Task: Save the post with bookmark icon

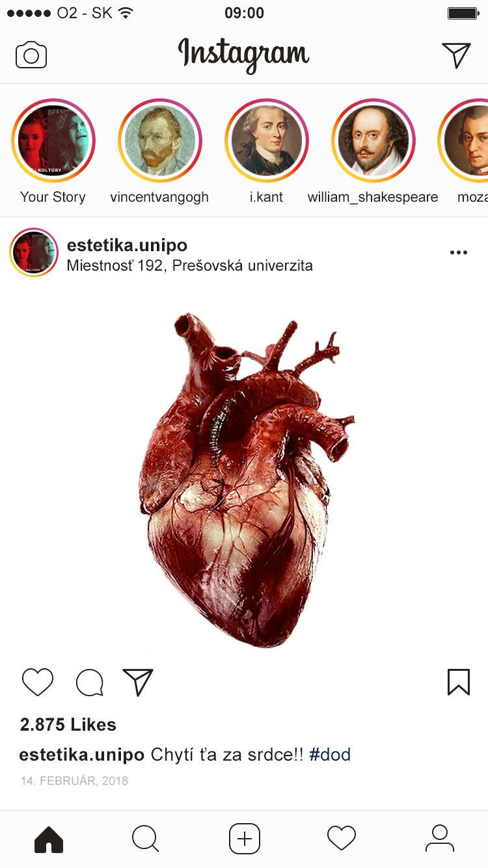Action: [x=459, y=683]
